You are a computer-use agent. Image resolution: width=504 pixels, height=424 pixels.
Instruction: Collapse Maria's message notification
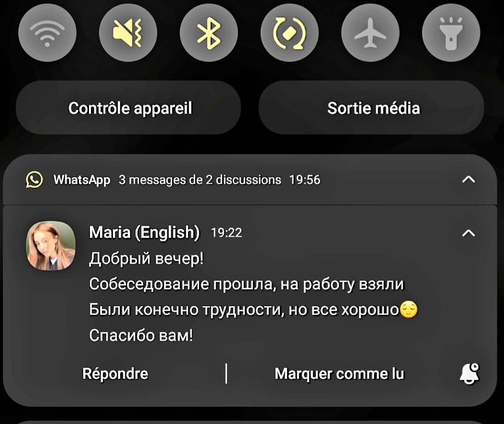tap(468, 233)
